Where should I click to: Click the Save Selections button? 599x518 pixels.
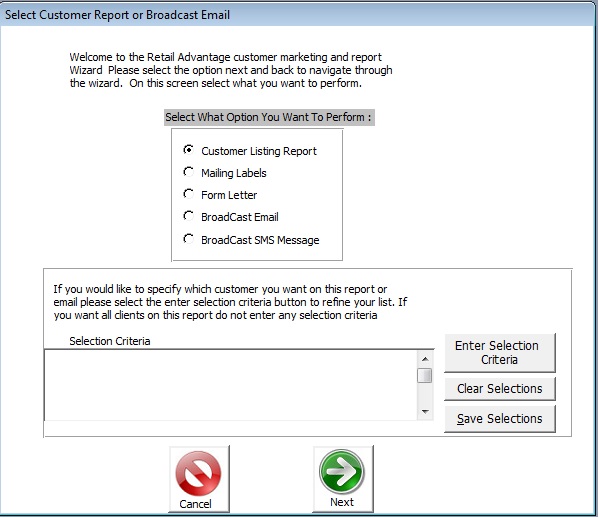(500, 419)
